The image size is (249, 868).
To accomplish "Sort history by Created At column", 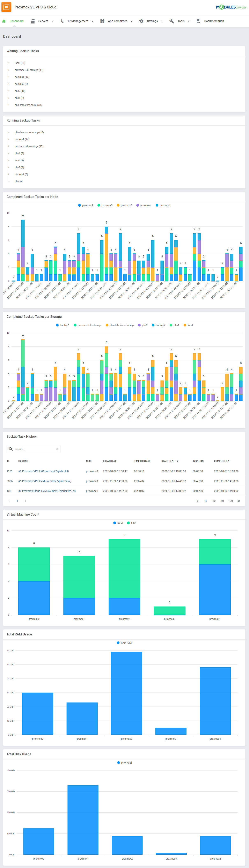I will (109, 461).
